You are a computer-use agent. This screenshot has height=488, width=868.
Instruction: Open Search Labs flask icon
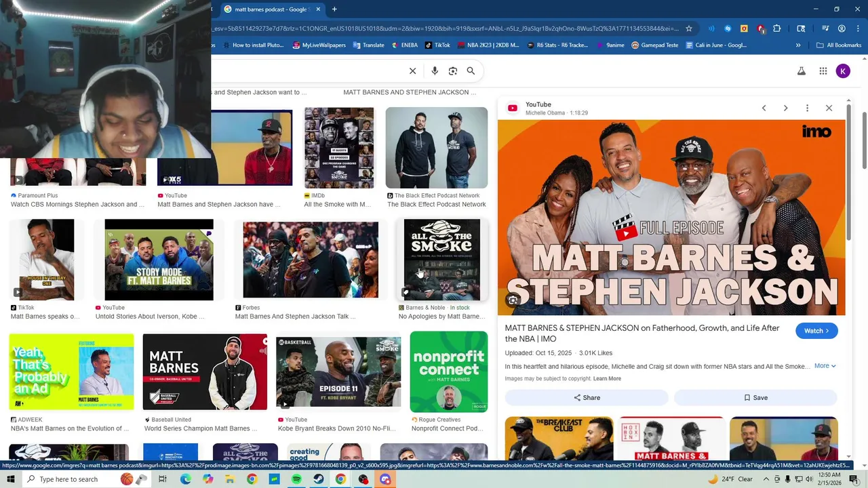[802, 70]
